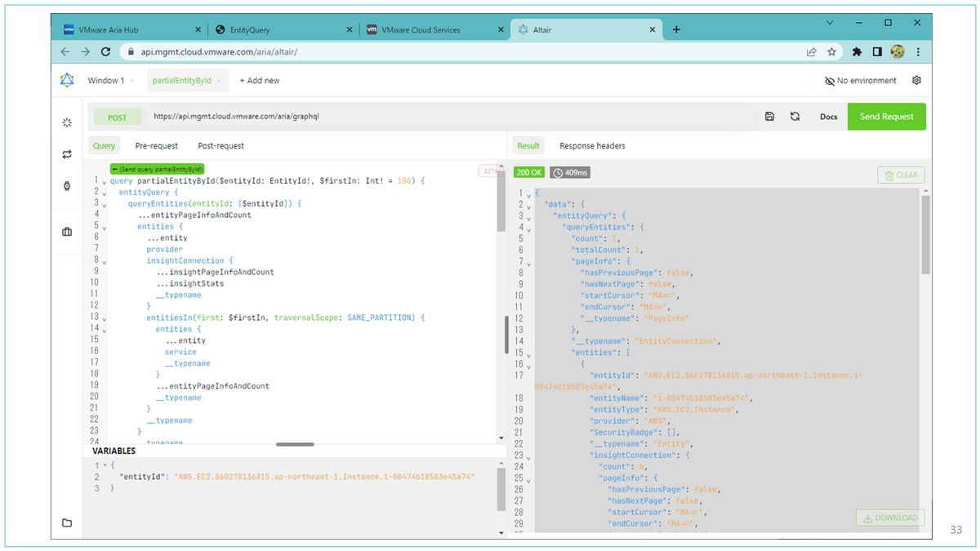
Task: Click the Altair logo icon
Action: (67, 80)
